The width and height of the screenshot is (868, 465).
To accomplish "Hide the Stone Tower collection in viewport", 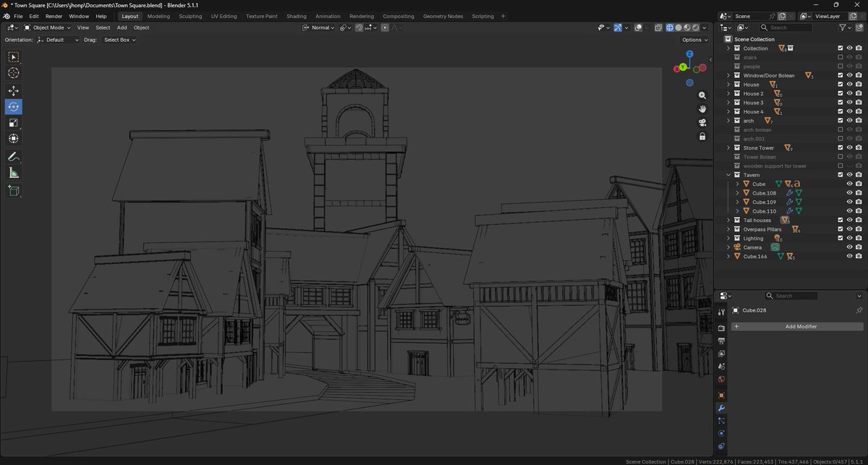I will [848, 148].
